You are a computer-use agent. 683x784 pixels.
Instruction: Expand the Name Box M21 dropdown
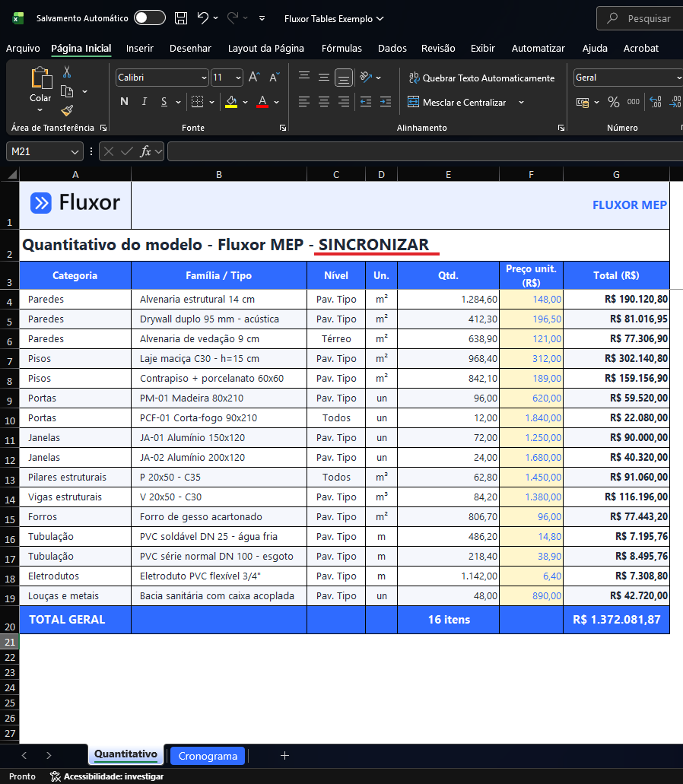click(x=75, y=151)
